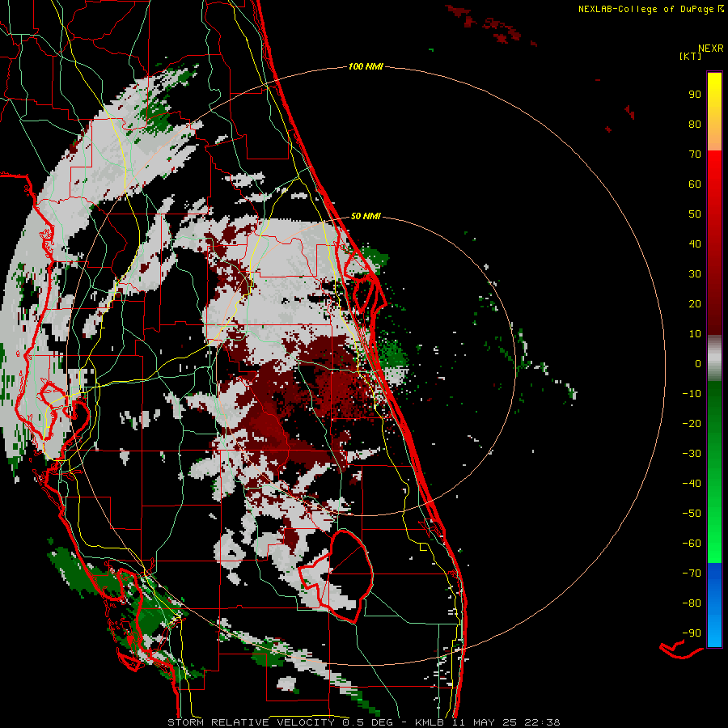Image resolution: width=728 pixels, height=728 pixels.
Task: Click the [KT] units label
Action: (690, 56)
